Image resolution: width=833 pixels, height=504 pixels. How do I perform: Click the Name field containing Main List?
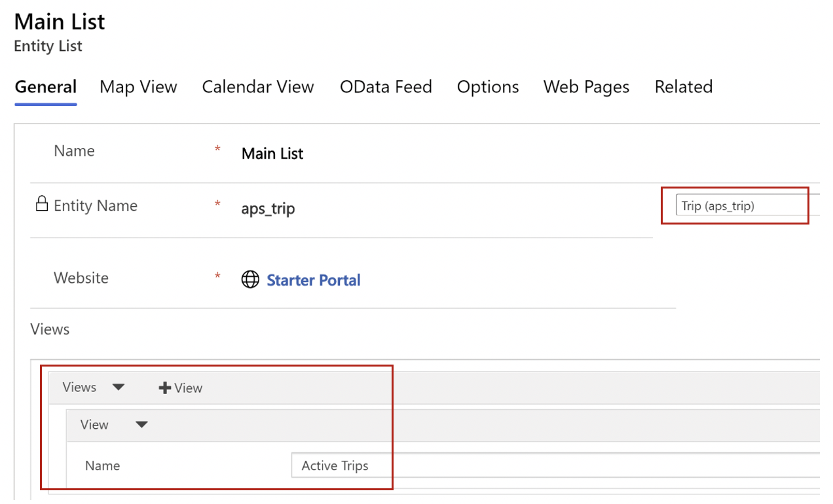pos(272,154)
